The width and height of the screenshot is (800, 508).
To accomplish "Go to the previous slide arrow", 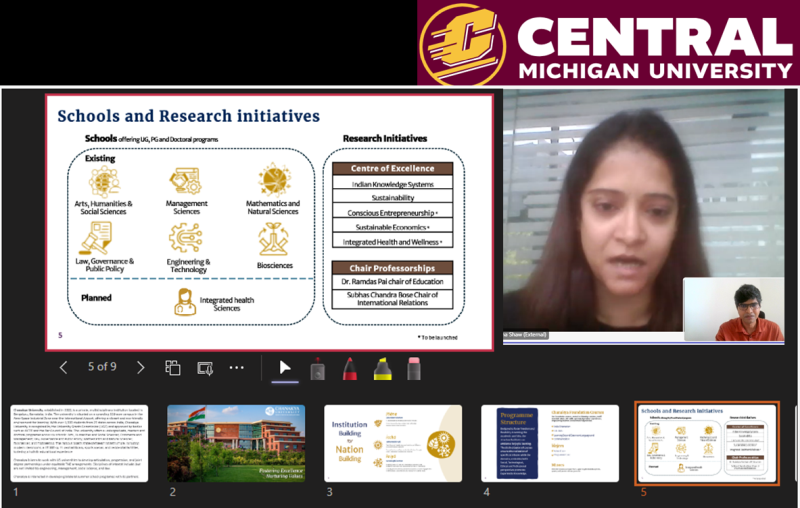I will [x=64, y=367].
